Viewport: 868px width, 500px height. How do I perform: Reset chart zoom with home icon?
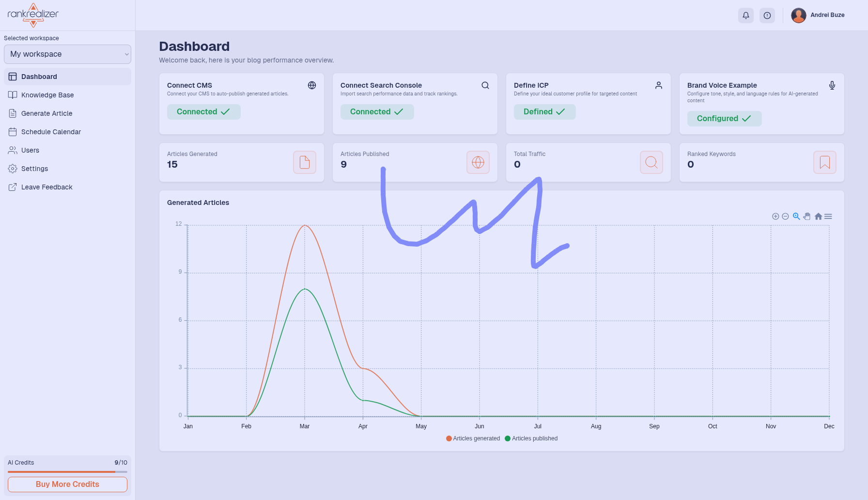(x=818, y=217)
